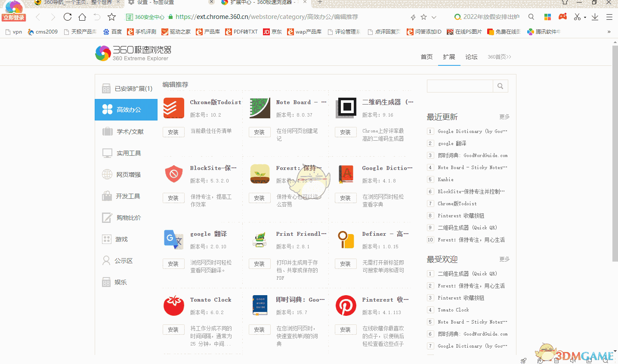Install the Chrome版Todoist extension
This screenshot has width=618, height=364.
173,132
